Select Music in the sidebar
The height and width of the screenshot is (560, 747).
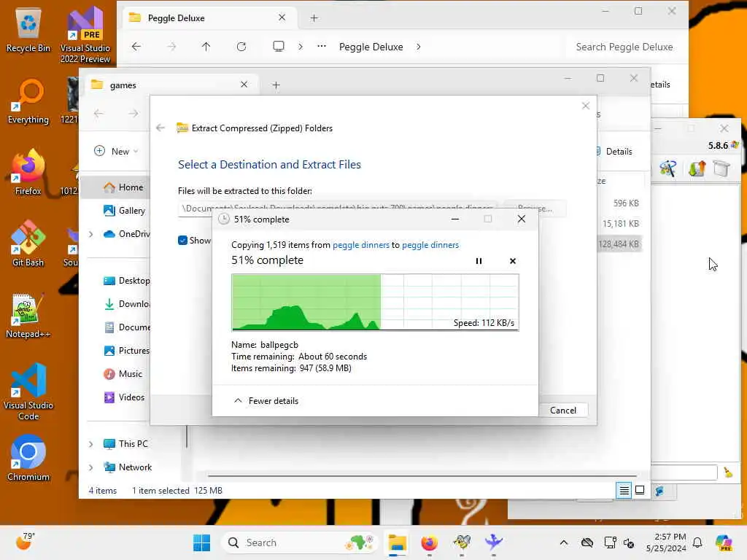[123, 374]
